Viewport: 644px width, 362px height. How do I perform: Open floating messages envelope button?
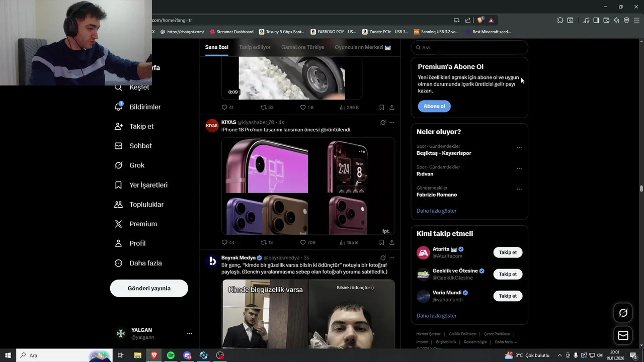[623, 335]
